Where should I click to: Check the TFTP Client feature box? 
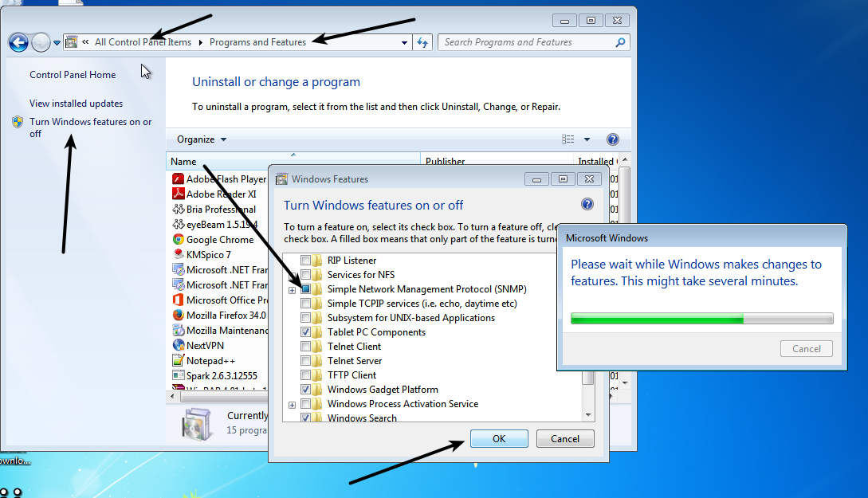[x=305, y=375]
